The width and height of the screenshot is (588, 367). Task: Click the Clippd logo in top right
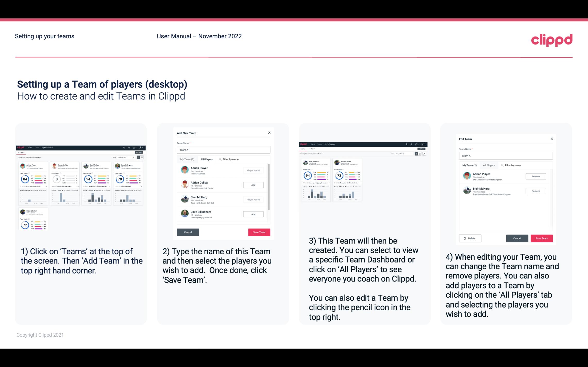point(552,39)
